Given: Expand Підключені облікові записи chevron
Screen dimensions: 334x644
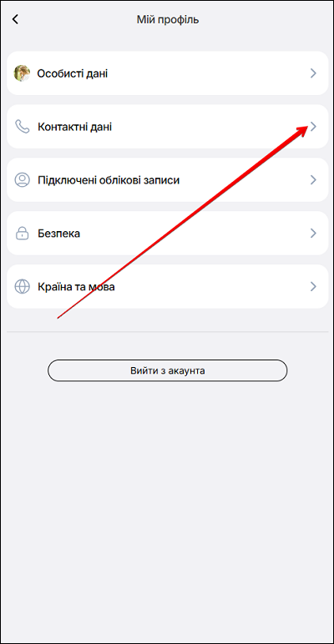Looking at the screenshot, I should click(313, 180).
